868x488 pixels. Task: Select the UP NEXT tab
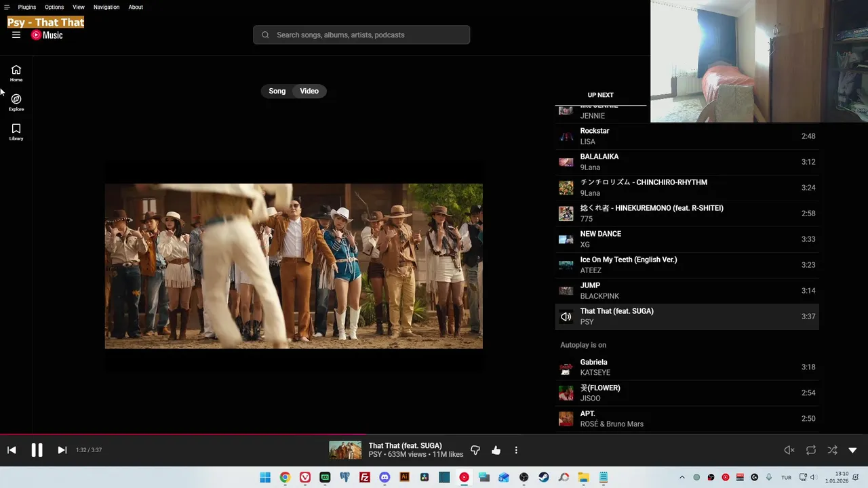[x=600, y=95]
